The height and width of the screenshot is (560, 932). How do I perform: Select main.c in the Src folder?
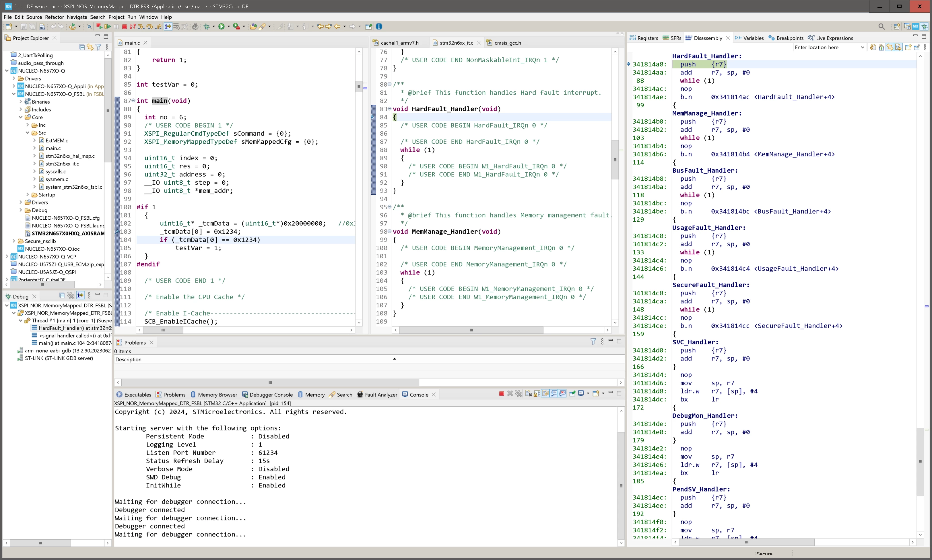pyautogui.click(x=53, y=148)
